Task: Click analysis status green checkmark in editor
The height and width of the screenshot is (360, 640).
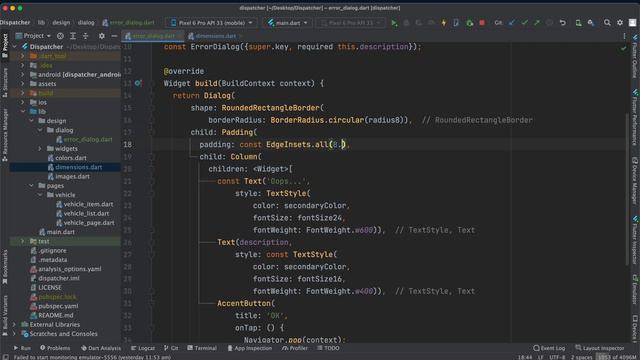Action: click(623, 48)
